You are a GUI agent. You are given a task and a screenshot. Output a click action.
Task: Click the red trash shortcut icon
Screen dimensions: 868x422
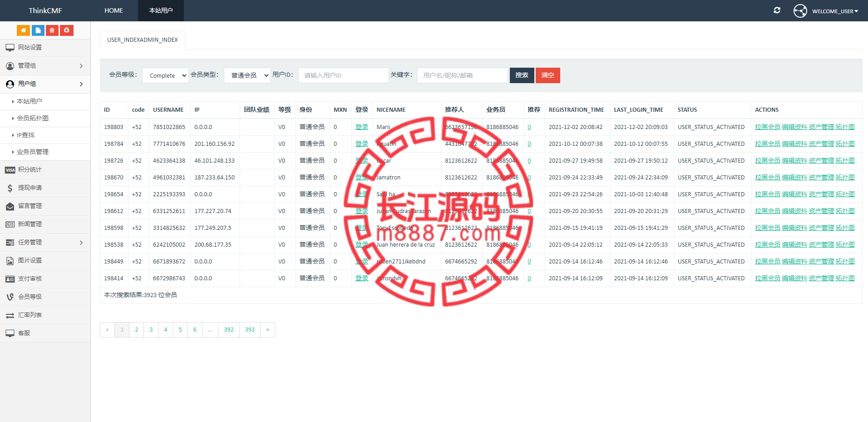tap(52, 30)
